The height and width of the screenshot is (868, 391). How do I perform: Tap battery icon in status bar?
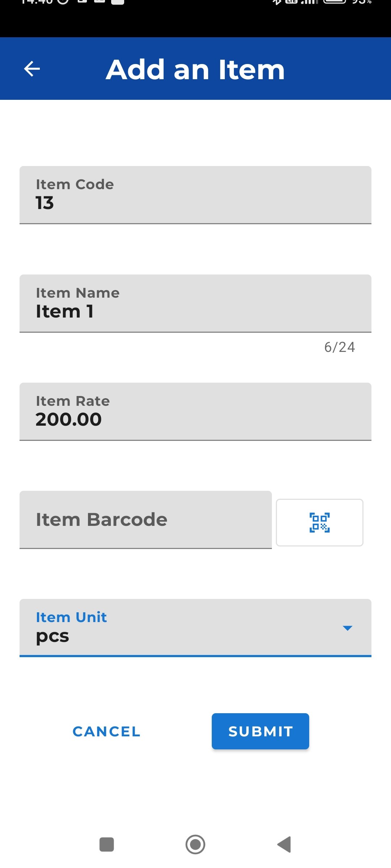[x=335, y=1]
